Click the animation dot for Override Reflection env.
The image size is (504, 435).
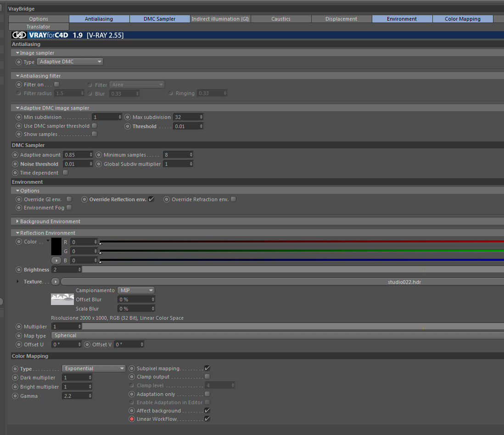coord(84,199)
